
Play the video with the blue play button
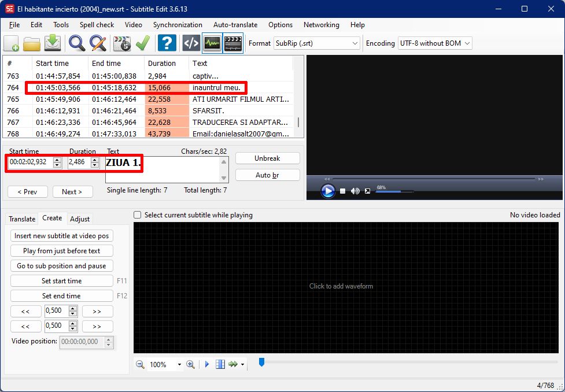coord(328,191)
